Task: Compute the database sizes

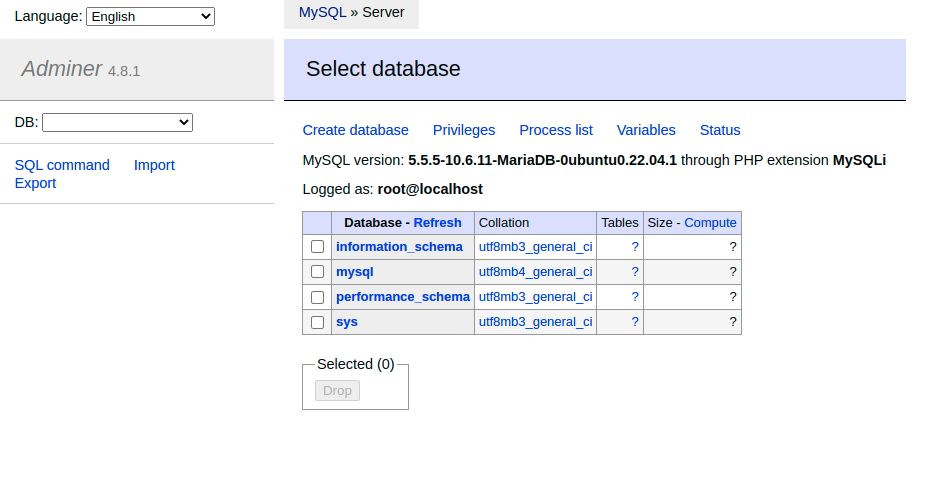Action: coord(710,222)
